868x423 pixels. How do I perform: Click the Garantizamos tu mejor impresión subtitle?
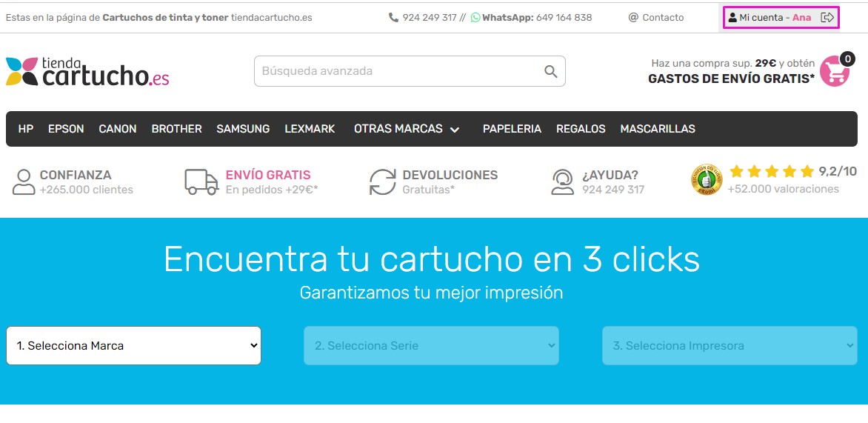tap(431, 293)
